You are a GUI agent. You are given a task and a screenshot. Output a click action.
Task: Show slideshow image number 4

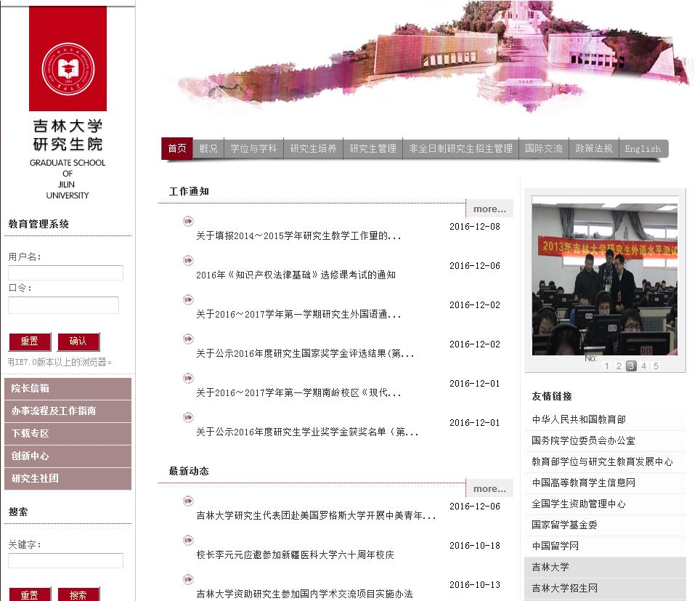coord(643,366)
